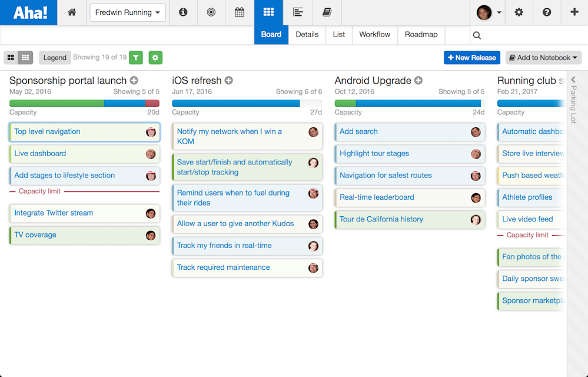Open the green filter icon
Image resolution: width=588 pixels, height=377 pixels.
click(x=136, y=57)
